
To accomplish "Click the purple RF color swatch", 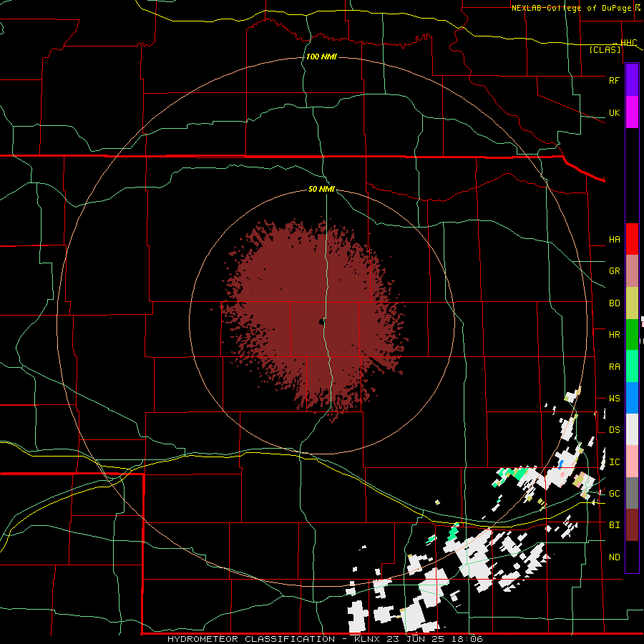I will pos(632,79).
